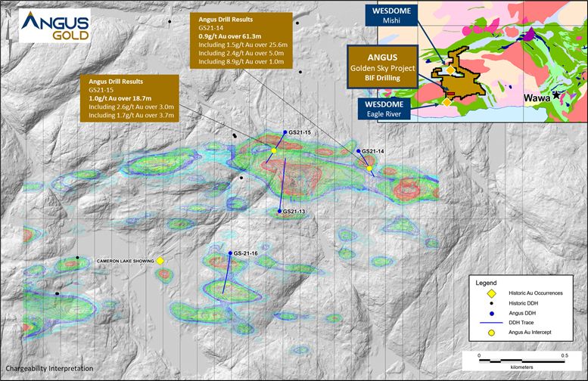
Task: Click the 'Angus Au Intercept' legend text
Action: click(x=530, y=333)
